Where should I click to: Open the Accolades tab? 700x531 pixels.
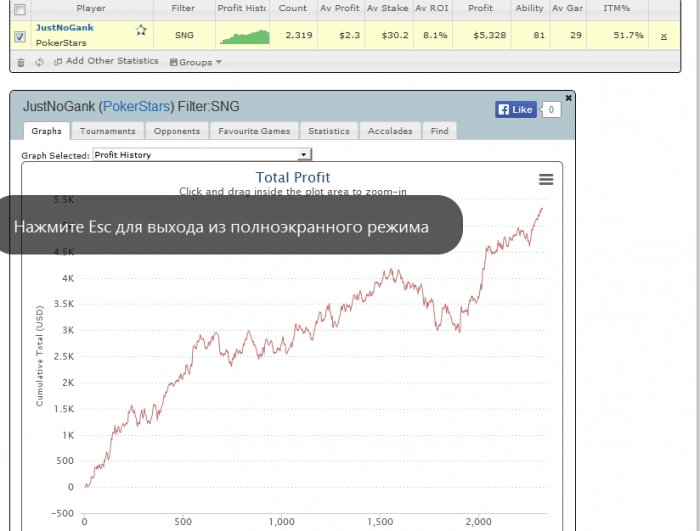click(x=390, y=131)
